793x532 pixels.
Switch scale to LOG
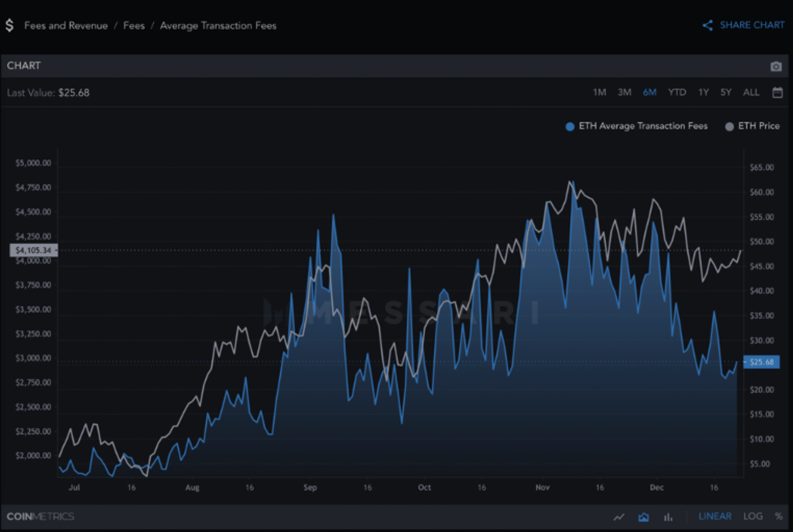[x=753, y=516]
